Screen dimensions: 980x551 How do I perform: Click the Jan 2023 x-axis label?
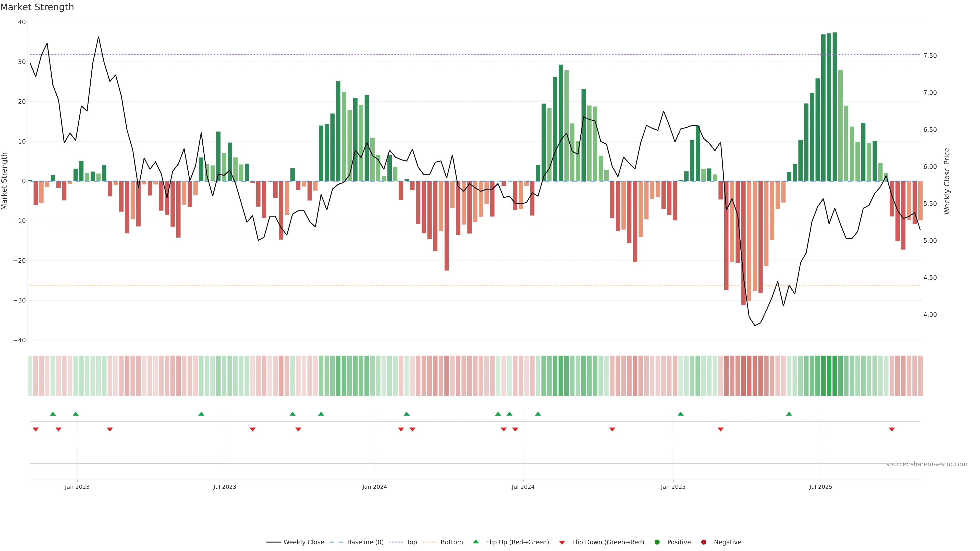click(x=77, y=487)
